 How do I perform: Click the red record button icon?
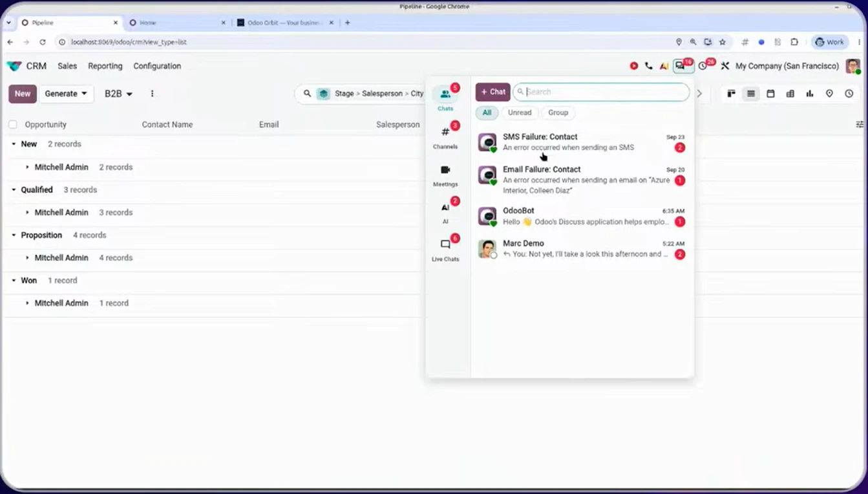[633, 66]
